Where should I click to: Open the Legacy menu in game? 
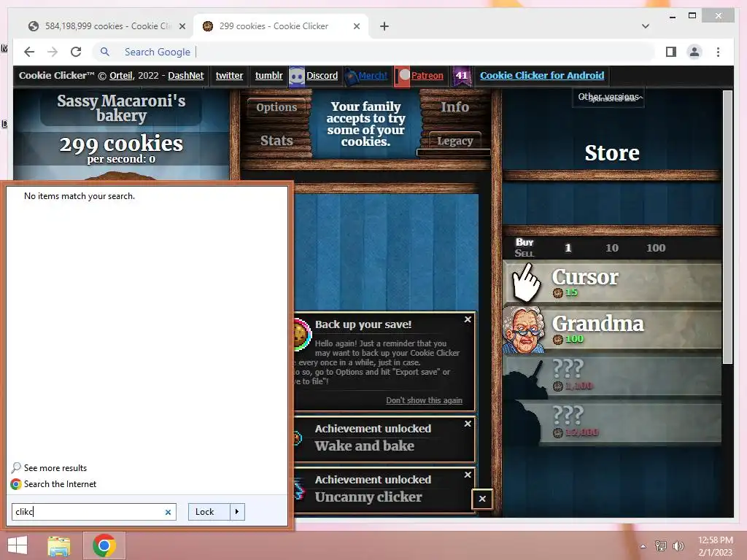click(x=455, y=141)
